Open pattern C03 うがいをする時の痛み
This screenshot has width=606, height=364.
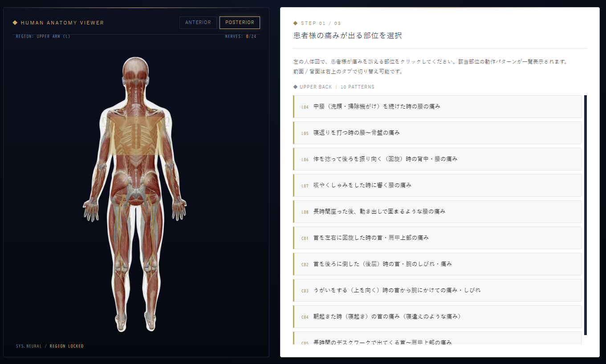coord(437,291)
